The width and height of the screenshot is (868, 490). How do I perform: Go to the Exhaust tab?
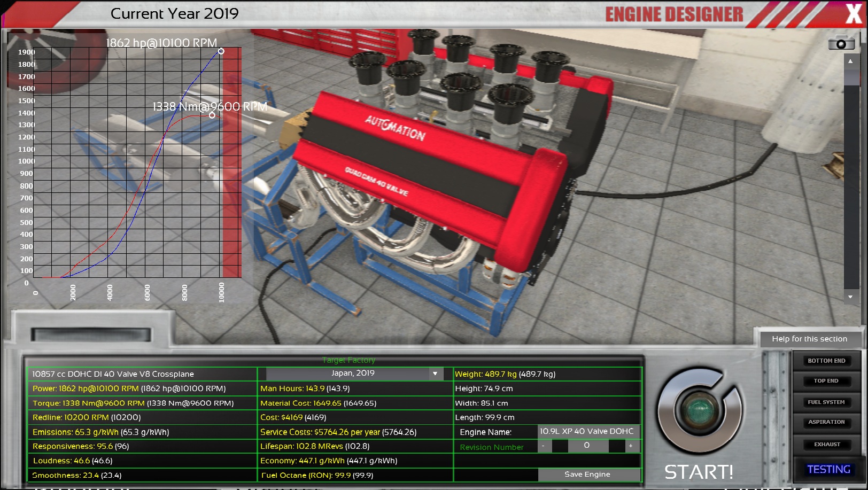click(x=826, y=445)
